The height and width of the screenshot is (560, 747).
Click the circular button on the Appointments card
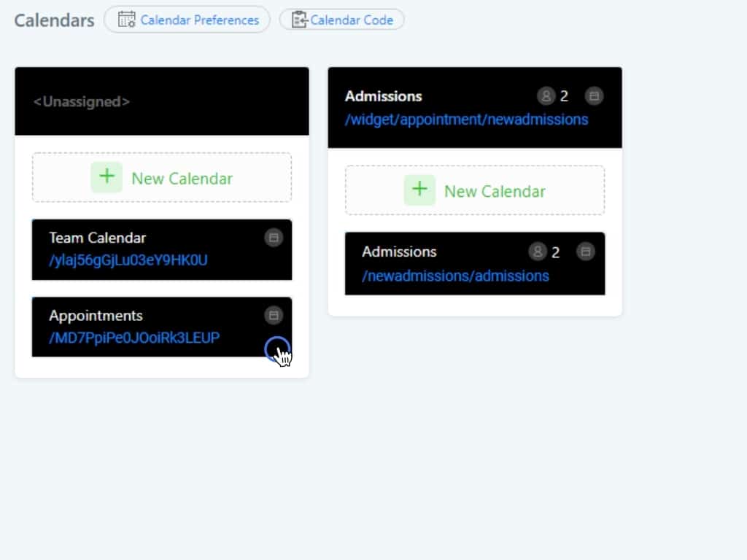pos(276,349)
